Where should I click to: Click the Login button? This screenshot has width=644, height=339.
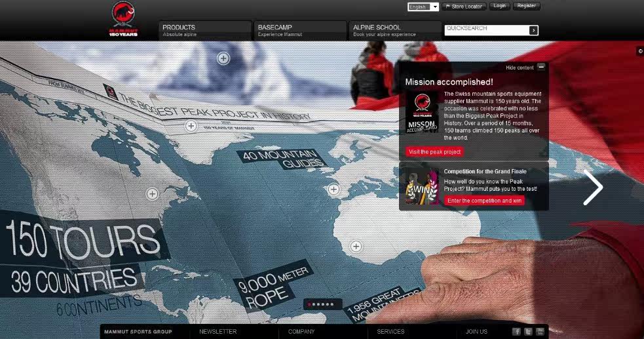(x=499, y=6)
